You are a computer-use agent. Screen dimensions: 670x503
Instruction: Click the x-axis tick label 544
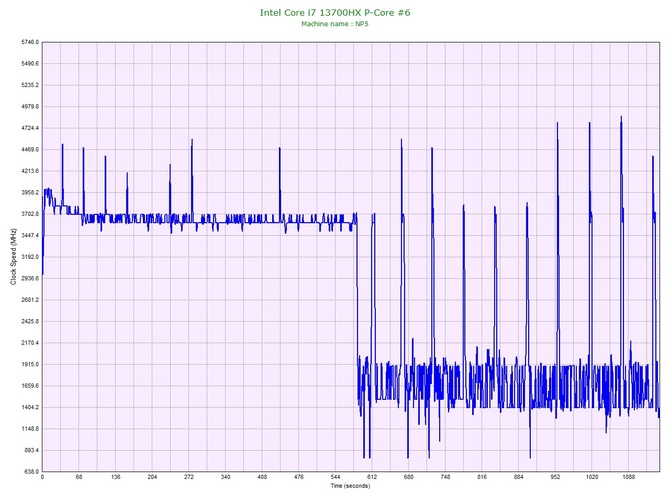(335, 477)
